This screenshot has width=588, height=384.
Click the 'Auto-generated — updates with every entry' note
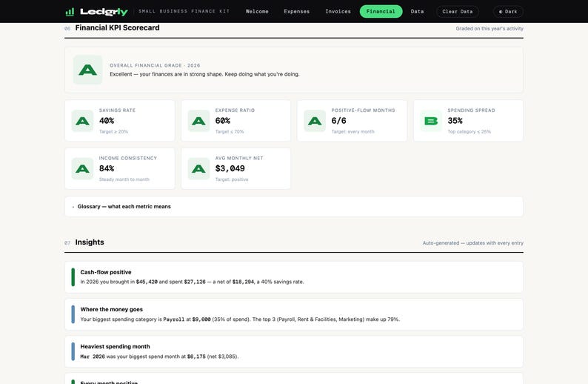click(x=473, y=243)
